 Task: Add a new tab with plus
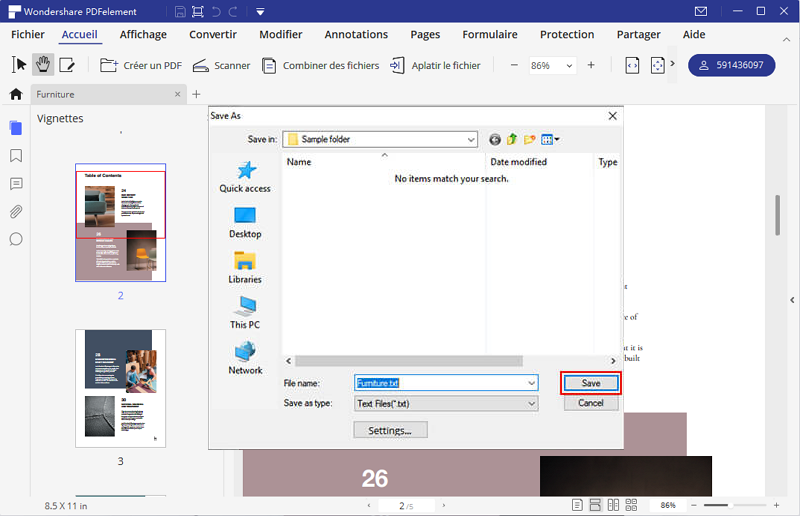coord(196,94)
